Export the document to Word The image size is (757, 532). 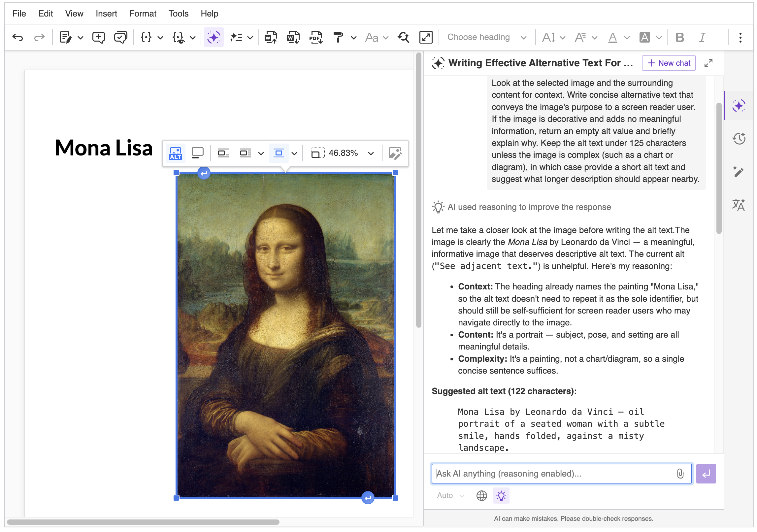tap(293, 37)
